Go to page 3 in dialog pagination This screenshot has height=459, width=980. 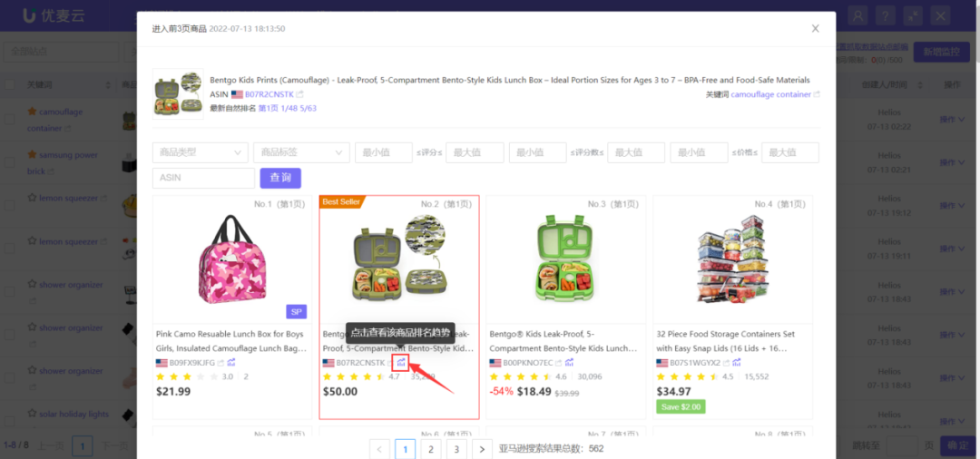coord(456,448)
